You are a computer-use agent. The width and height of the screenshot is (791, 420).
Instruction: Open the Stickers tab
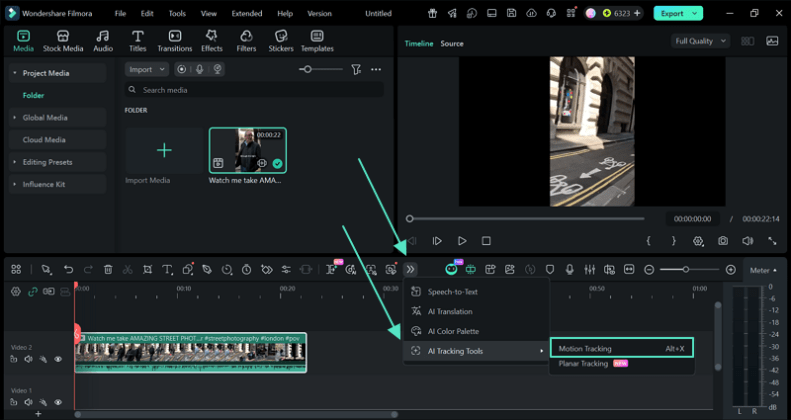tap(281, 41)
